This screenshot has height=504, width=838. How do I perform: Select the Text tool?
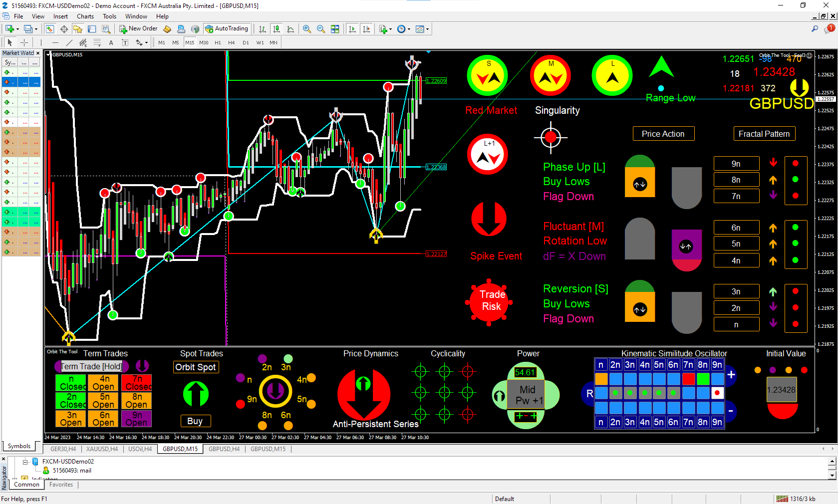coord(111,42)
